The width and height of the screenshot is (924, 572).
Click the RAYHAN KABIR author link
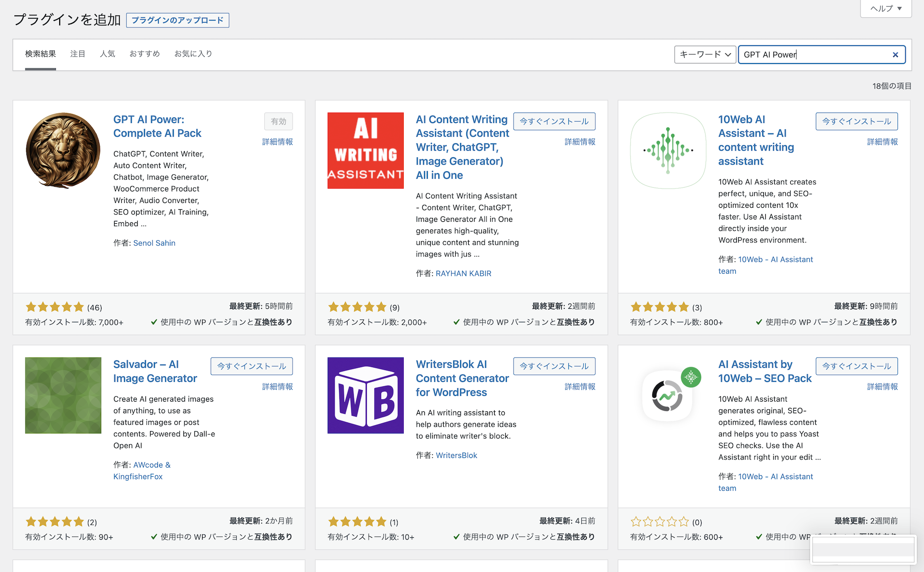[x=463, y=273]
